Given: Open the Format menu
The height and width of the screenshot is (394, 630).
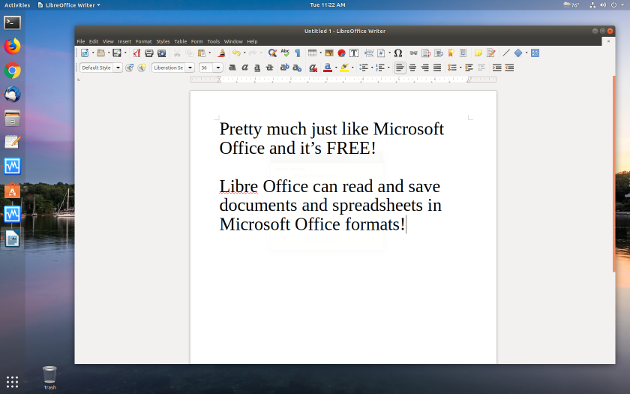Looking at the screenshot, I should coord(143,41).
